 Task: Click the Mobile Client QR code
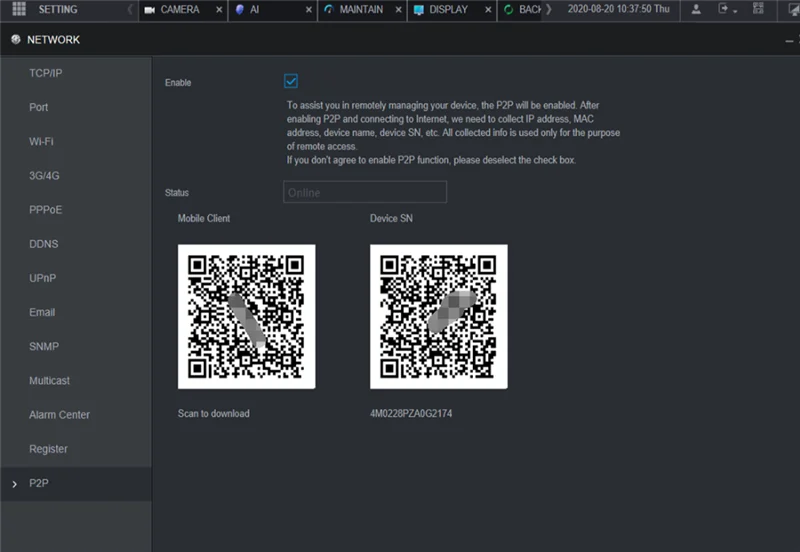click(246, 316)
